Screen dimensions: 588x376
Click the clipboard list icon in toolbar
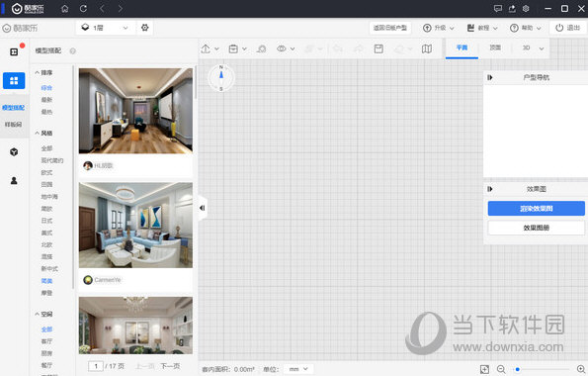point(233,48)
